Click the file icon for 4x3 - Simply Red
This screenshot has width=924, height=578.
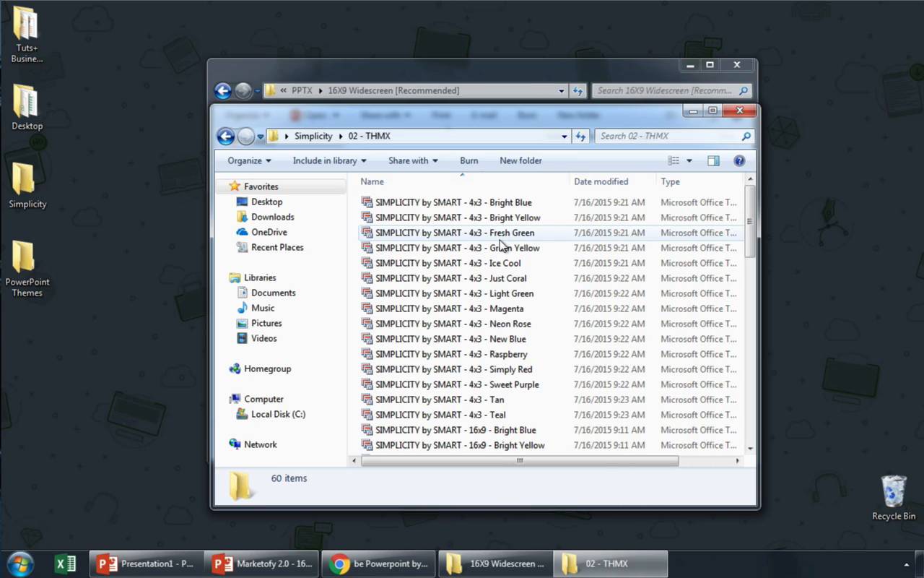coord(367,369)
